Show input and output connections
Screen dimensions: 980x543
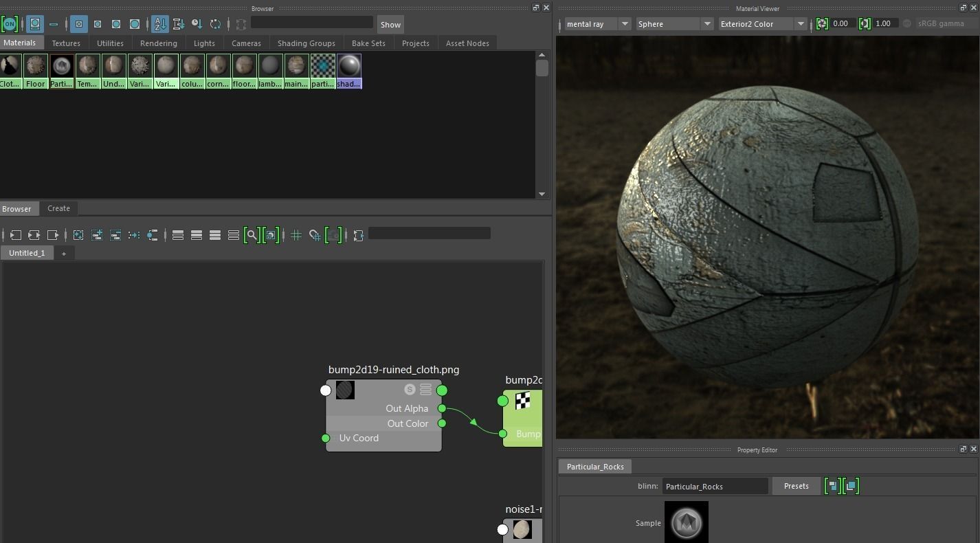pos(34,235)
